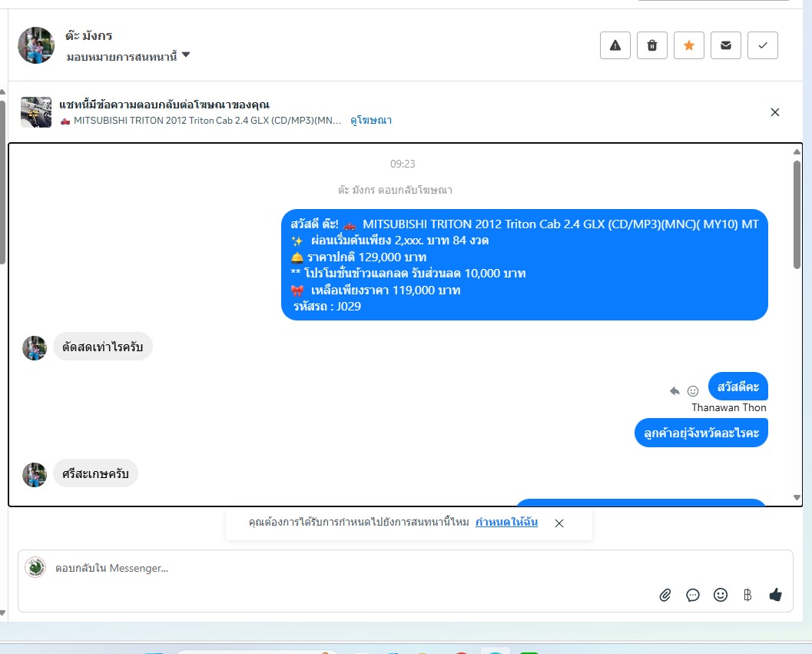
Task: Click the page avatar in reply box
Action: pyautogui.click(x=35, y=567)
